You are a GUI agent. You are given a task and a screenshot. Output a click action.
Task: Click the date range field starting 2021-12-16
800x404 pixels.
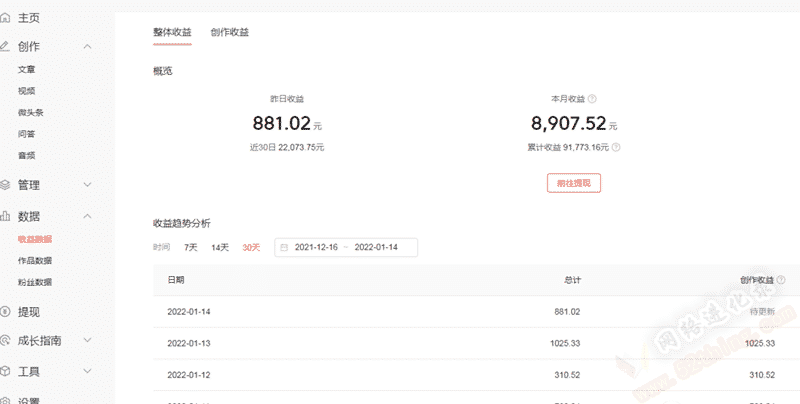coord(346,247)
